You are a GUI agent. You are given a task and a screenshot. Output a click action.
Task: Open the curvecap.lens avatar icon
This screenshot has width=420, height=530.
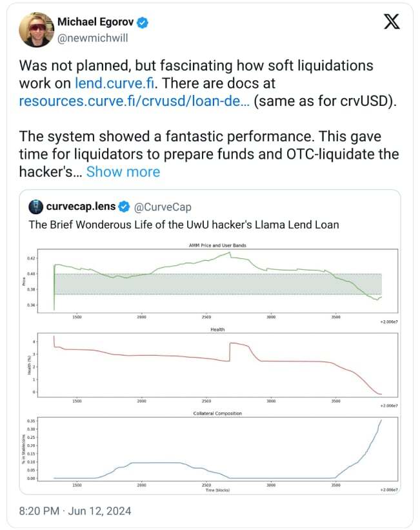coord(35,207)
